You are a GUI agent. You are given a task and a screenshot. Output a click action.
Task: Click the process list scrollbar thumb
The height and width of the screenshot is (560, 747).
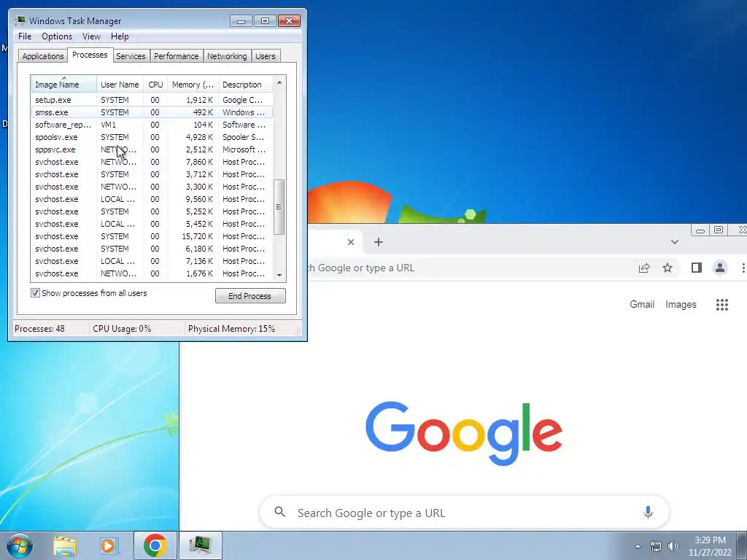279,206
